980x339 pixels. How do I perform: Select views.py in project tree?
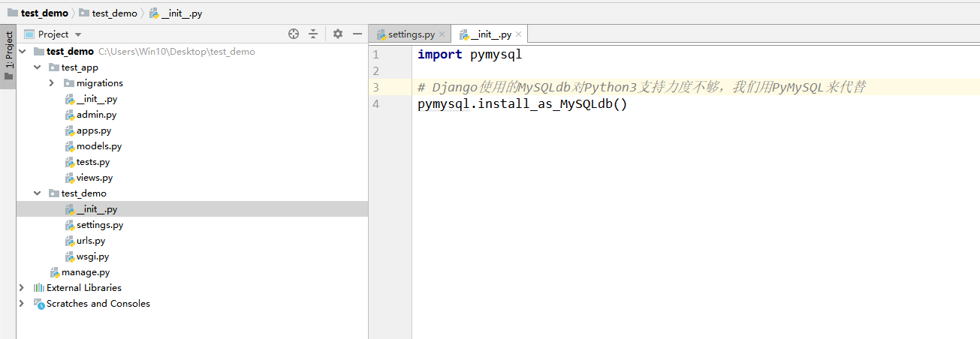click(95, 178)
